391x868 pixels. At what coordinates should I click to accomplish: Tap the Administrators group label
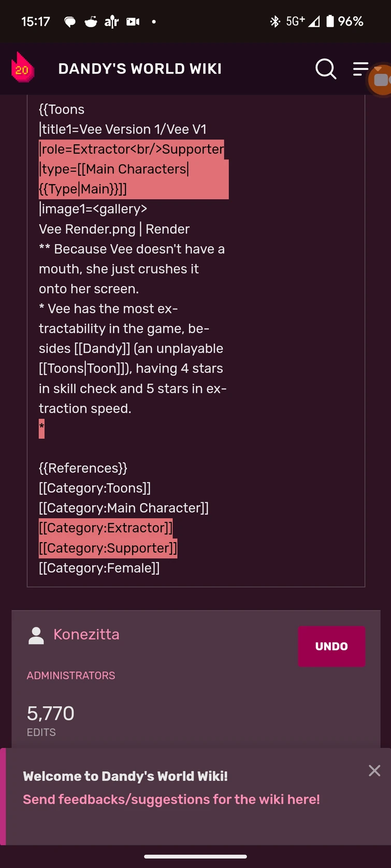71,676
